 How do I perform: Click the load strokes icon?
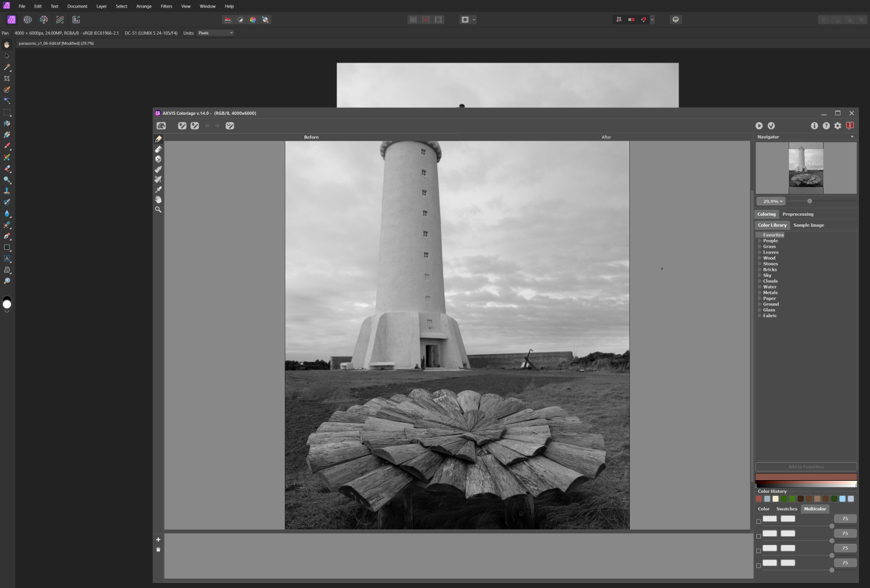pos(182,126)
